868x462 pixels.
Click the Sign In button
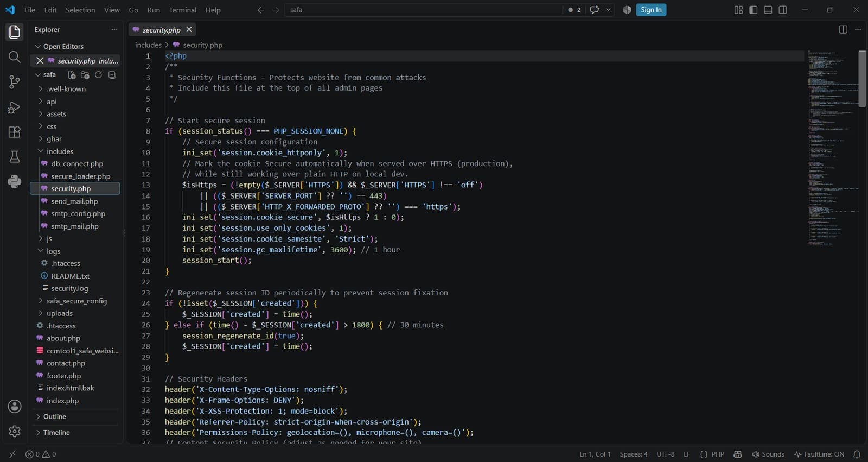tap(651, 10)
